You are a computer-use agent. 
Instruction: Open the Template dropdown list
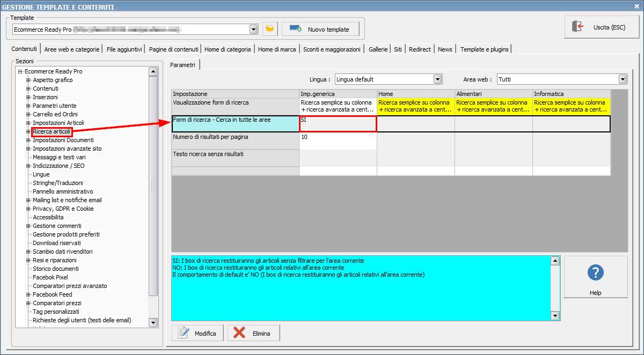point(254,29)
